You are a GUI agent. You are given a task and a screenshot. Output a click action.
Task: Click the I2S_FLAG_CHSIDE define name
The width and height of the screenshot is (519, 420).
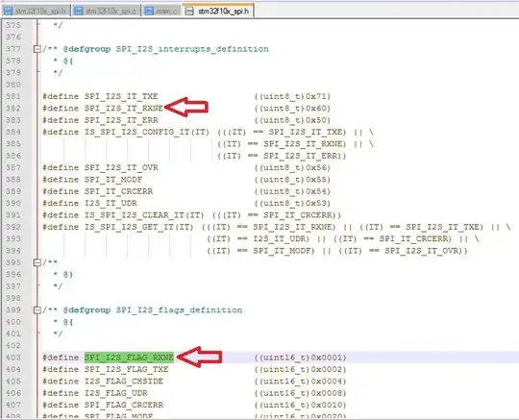click(124, 382)
